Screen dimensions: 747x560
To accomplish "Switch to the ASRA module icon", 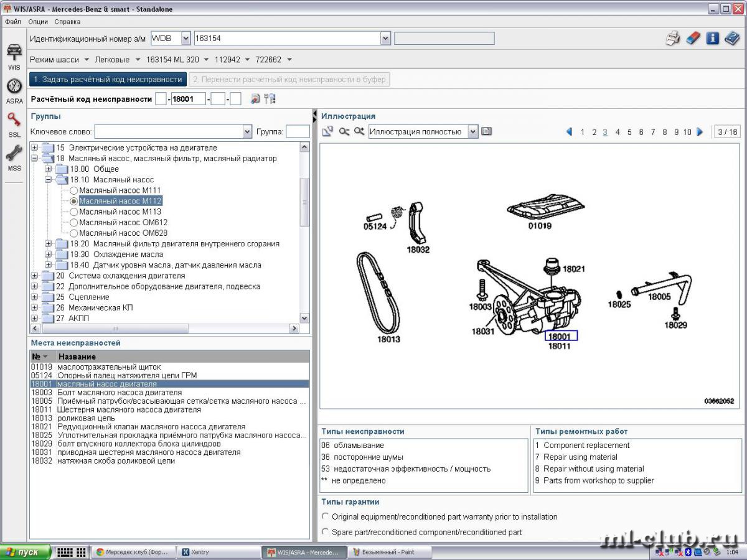I will pyautogui.click(x=14, y=89).
